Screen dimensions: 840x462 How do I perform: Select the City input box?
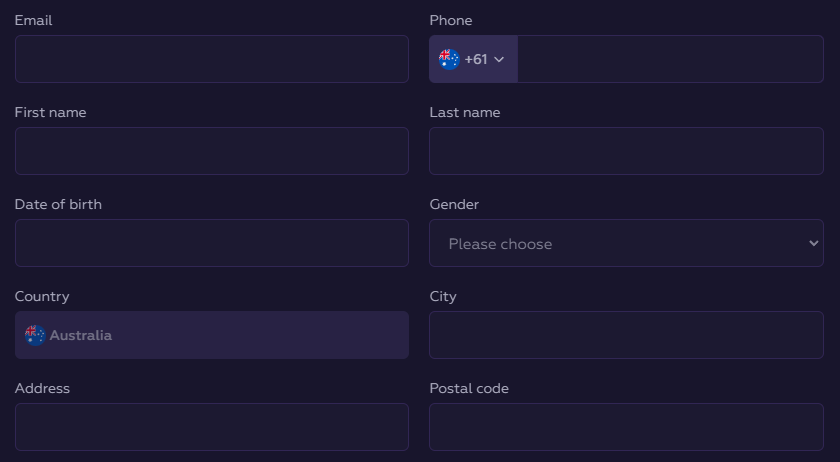626,335
